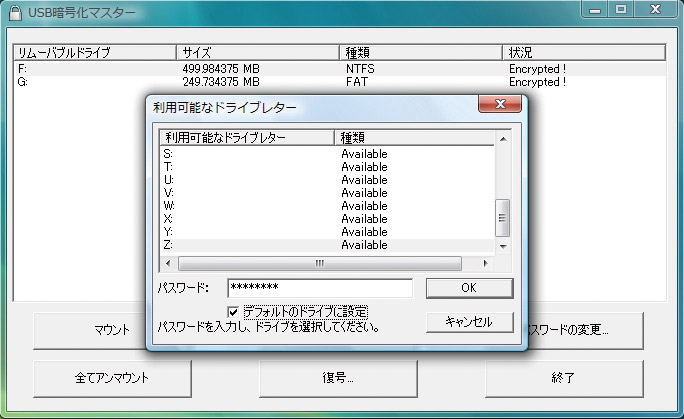684x419 pixels.
Task: Minimize the USB暗号化マスター window
Action: click(595, 10)
